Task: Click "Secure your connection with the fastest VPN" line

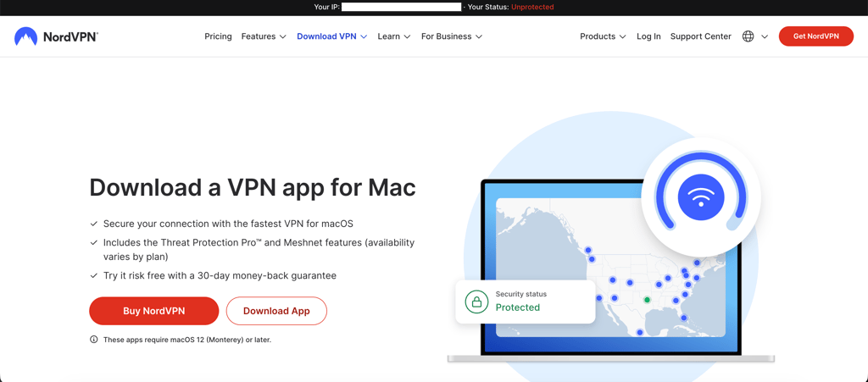Action: (x=228, y=224)
